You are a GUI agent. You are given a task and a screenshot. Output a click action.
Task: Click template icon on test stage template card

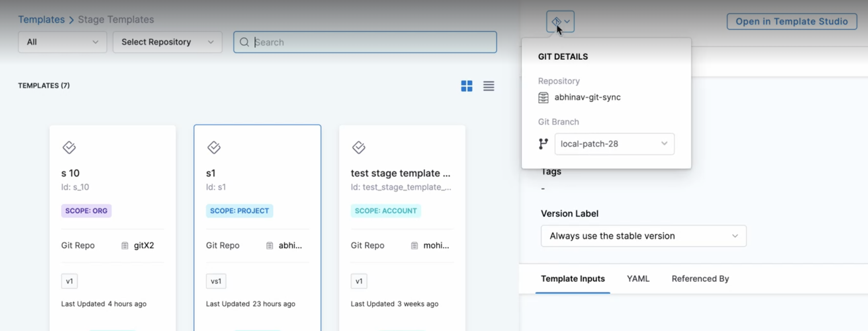point(358,147)
